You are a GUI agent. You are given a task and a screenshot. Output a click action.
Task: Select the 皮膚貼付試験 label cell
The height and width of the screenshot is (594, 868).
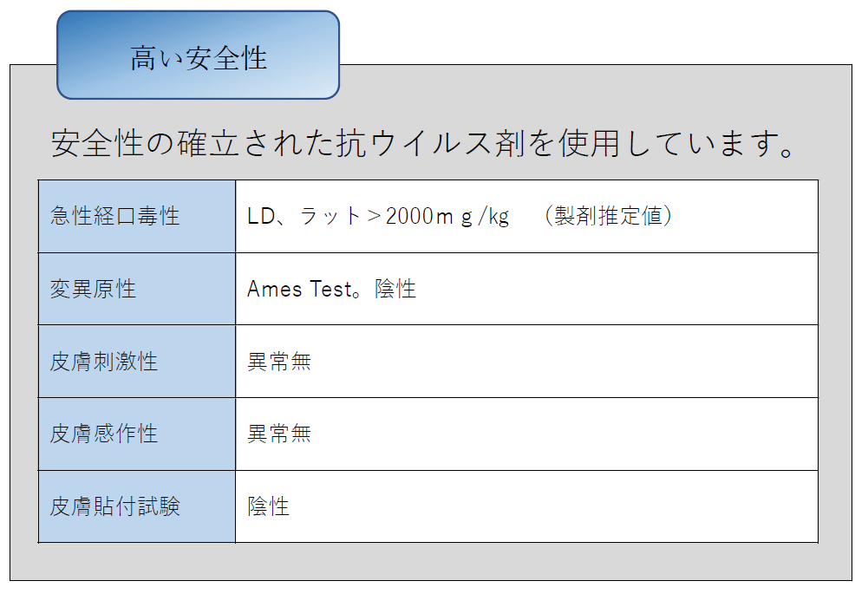click(x=114, y=506)
